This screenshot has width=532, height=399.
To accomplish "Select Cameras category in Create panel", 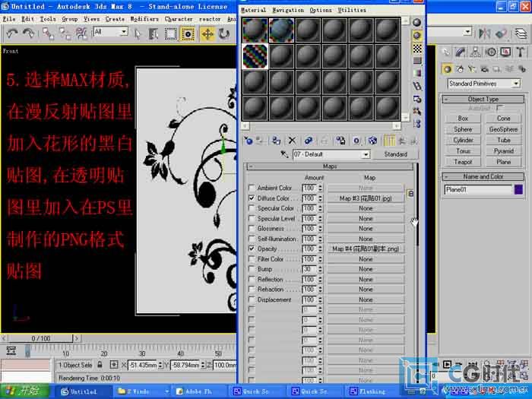I will (x=485, y=69).
